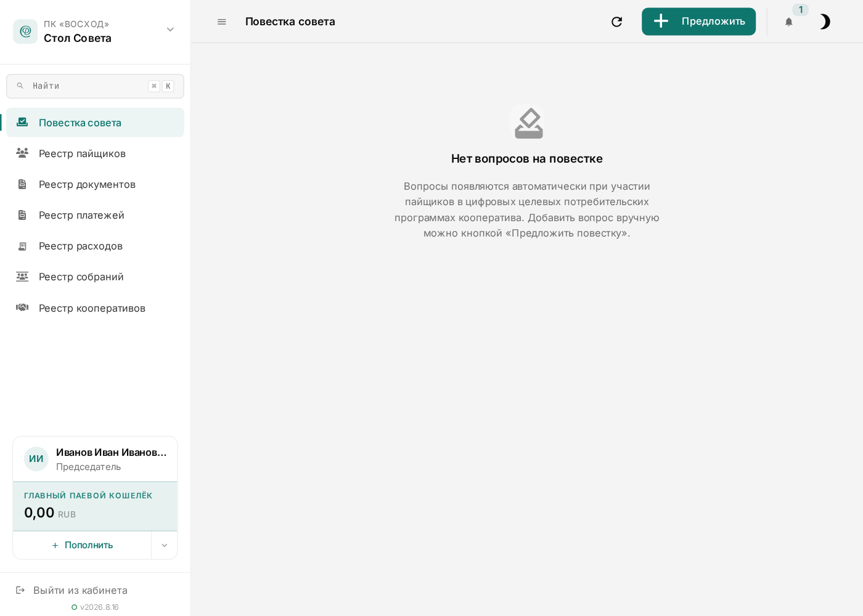Open notifications bell
The image size is (863, 616).
(788, 22)
